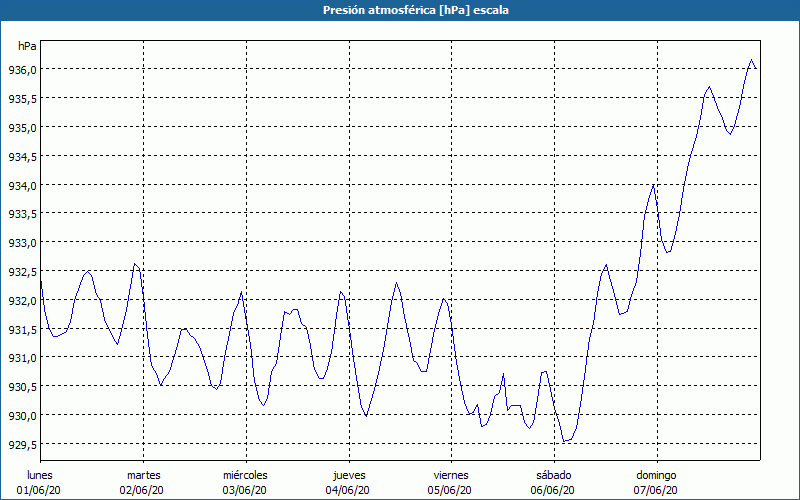Click the 935,5 axis value
800x500 pixels.
(22, 99)
